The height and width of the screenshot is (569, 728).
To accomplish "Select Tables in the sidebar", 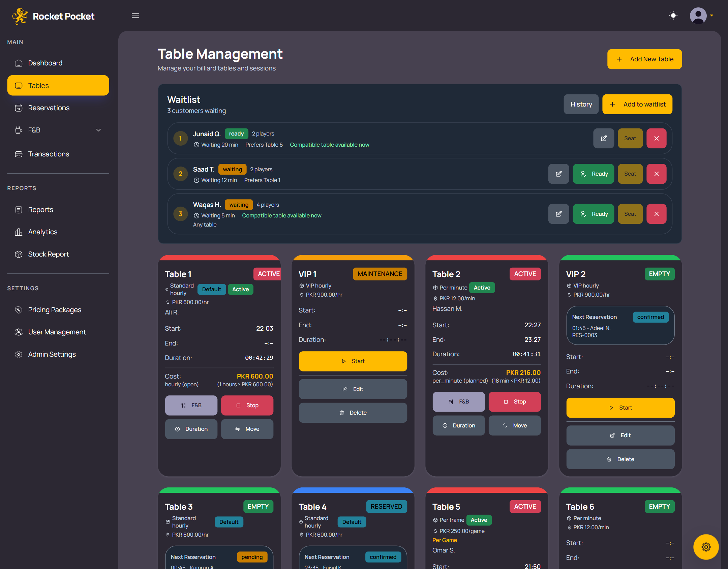I will pyautogui.click(x=58, y=85).
